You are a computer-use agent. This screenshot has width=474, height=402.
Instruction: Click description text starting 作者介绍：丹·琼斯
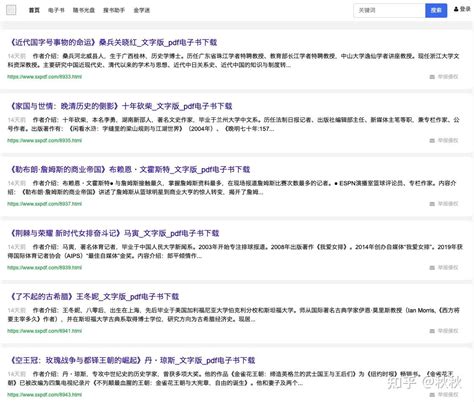click(231, 378)
